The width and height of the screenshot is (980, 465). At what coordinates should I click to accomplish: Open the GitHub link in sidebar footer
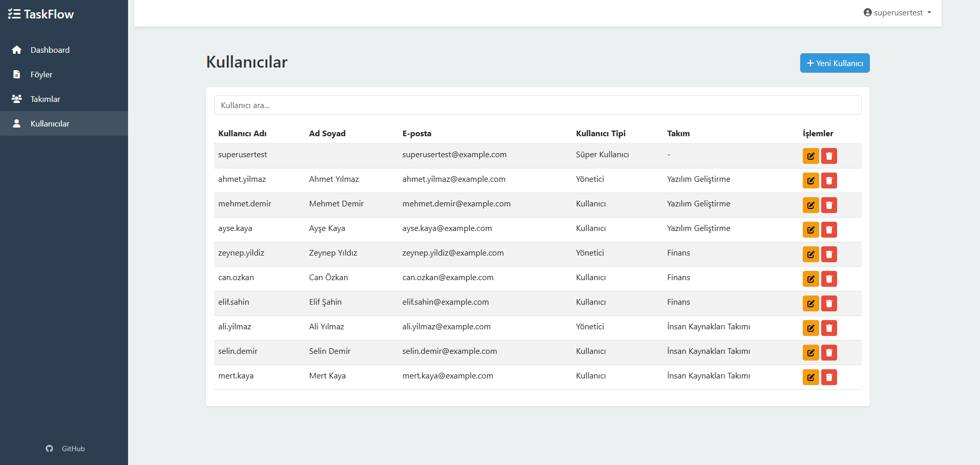click(x=66, y=449)
